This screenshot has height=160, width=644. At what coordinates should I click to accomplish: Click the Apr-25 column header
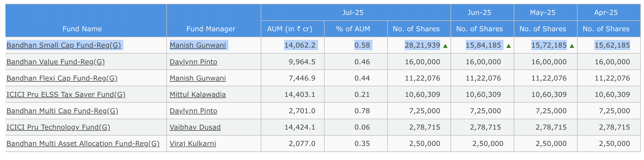point(606,12)
